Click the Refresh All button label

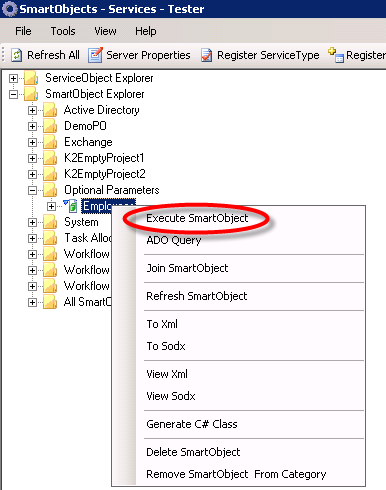pos(53,55)
